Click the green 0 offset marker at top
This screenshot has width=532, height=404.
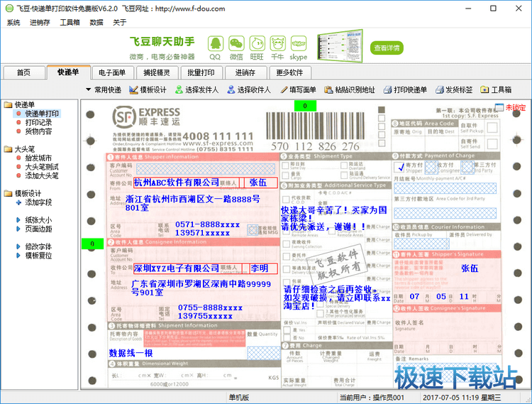(305, 106)
